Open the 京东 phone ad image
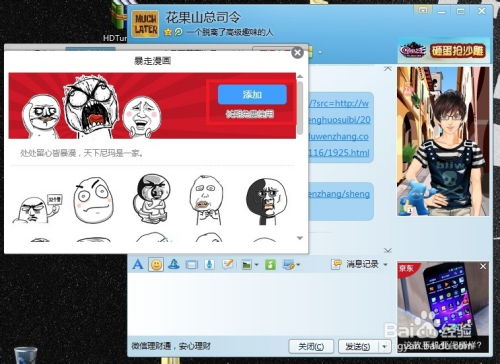 443,307
